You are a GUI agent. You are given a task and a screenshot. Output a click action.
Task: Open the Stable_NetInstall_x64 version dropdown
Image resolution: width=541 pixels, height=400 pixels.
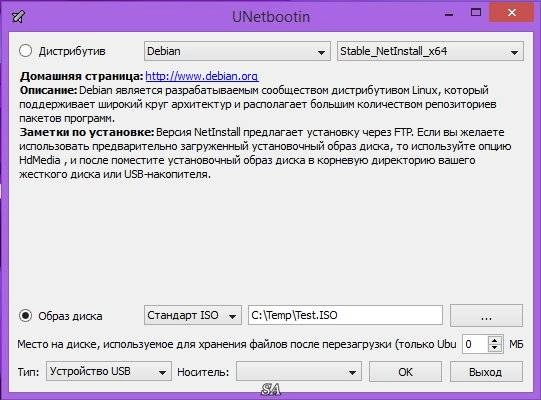[x=430, y=51]
